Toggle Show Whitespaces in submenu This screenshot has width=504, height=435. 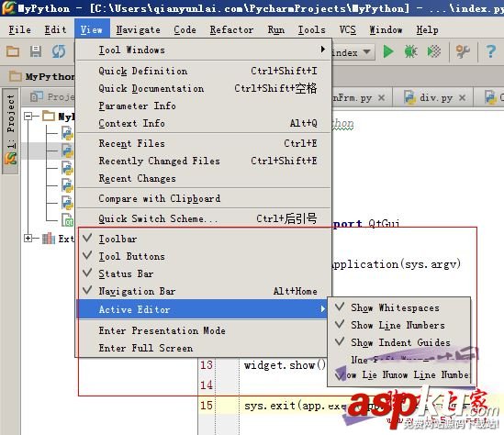[x=399, y=307]
